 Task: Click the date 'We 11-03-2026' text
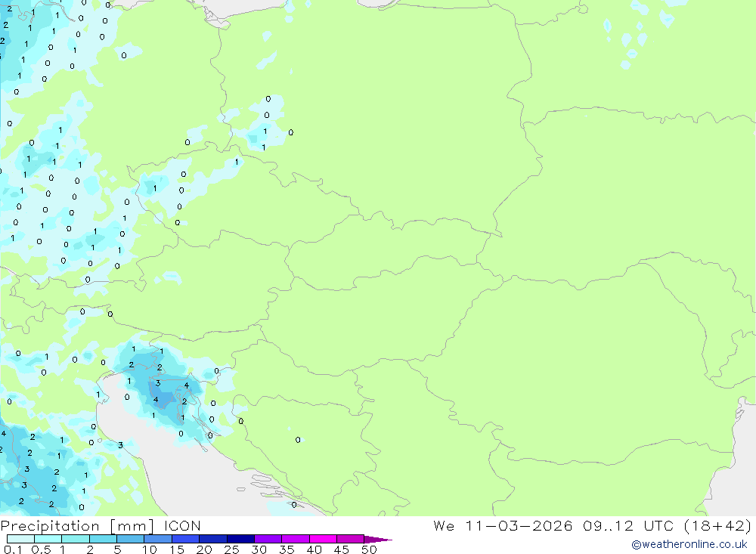(x=503, y=525)
